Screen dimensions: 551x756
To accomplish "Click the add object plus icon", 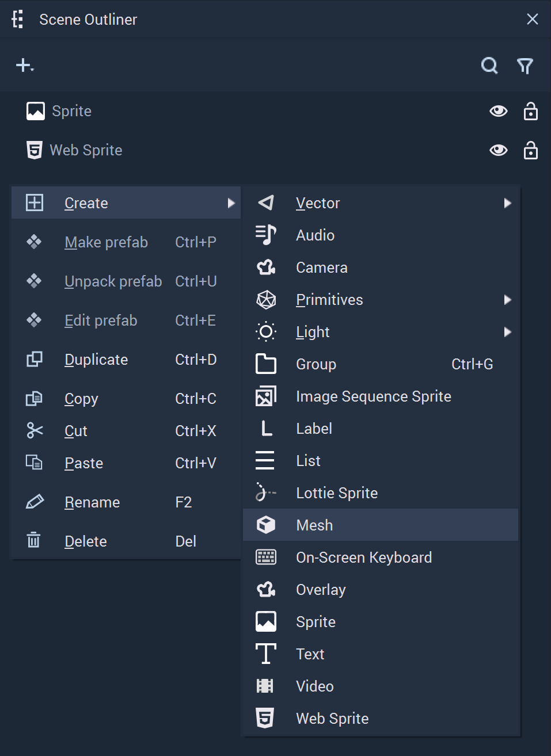I will (25, 66).
